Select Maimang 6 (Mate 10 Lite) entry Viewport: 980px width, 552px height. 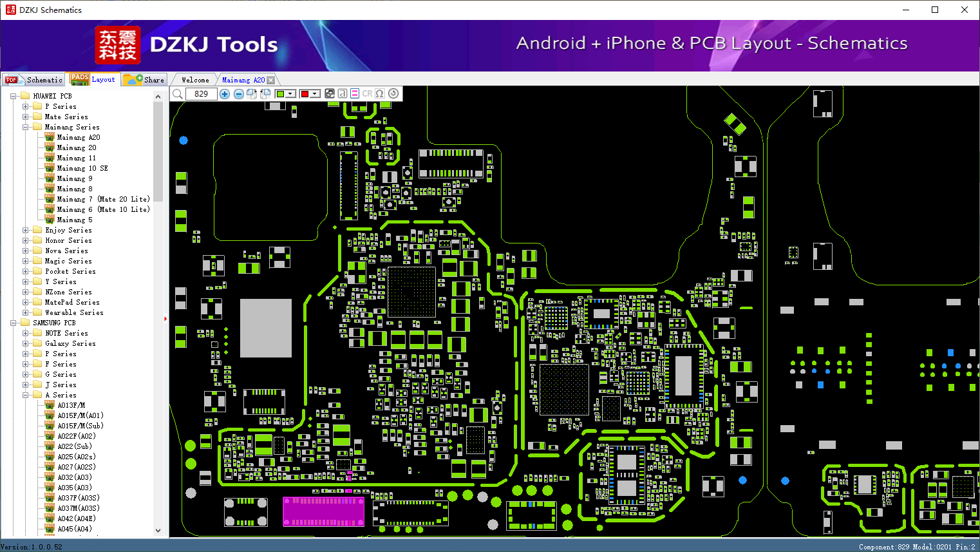(x=103, y=209)
